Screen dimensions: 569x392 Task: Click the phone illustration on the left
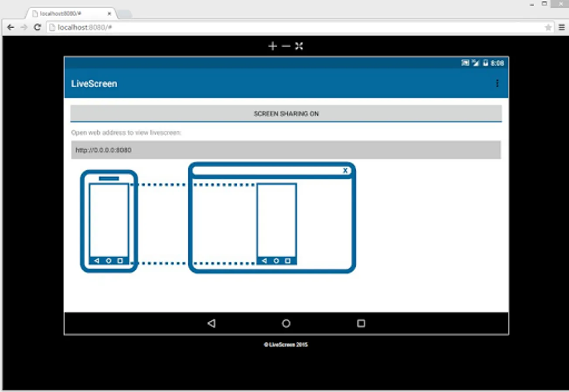109,221
